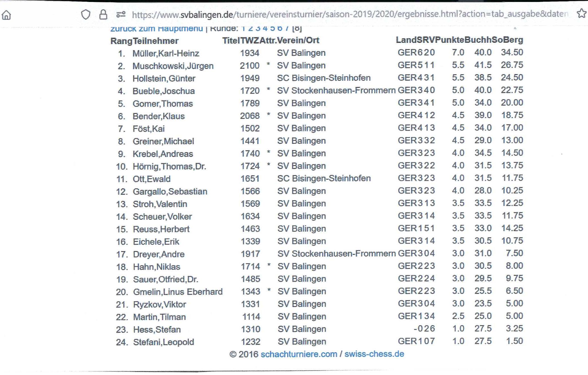Click the Verein/Ort column header
The image size is (588, 375).
(x=298, y=40)
